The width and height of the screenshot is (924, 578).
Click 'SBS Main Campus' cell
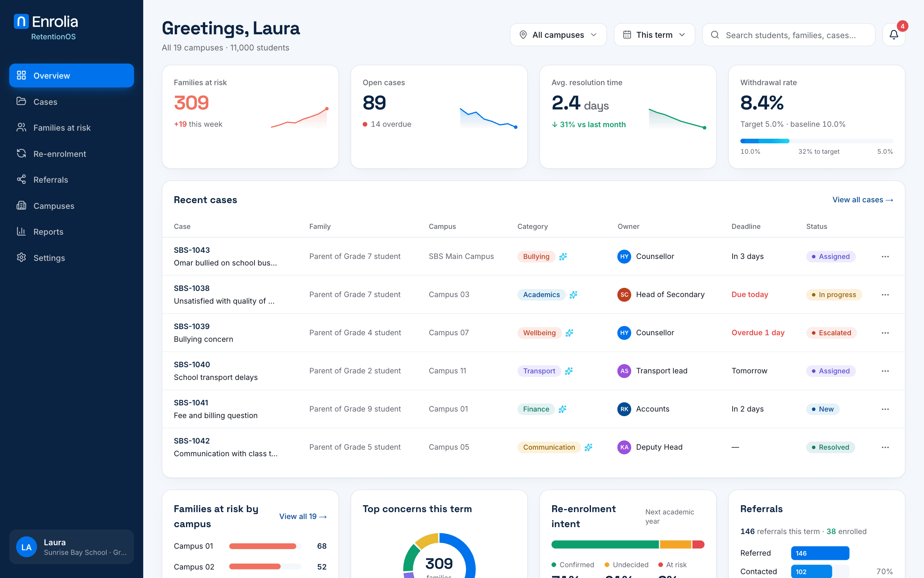(x=461, y=257)
